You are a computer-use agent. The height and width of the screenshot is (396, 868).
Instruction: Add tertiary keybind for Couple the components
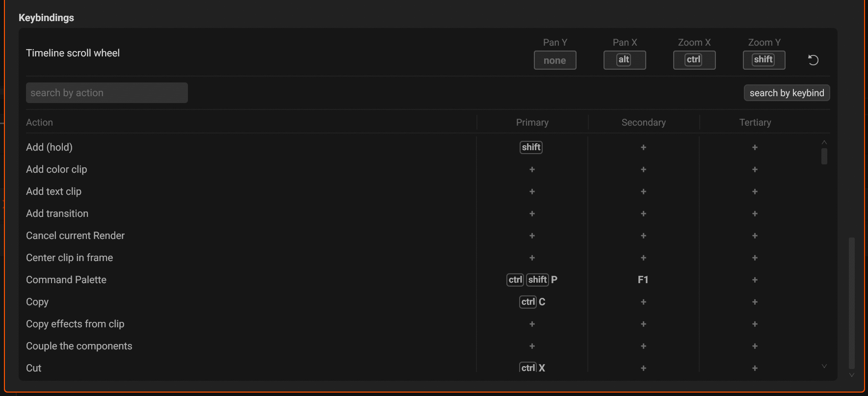tap(755, 346)
